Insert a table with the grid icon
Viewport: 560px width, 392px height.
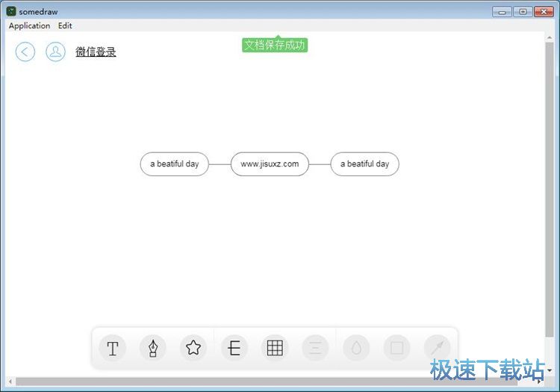[275, 348]
